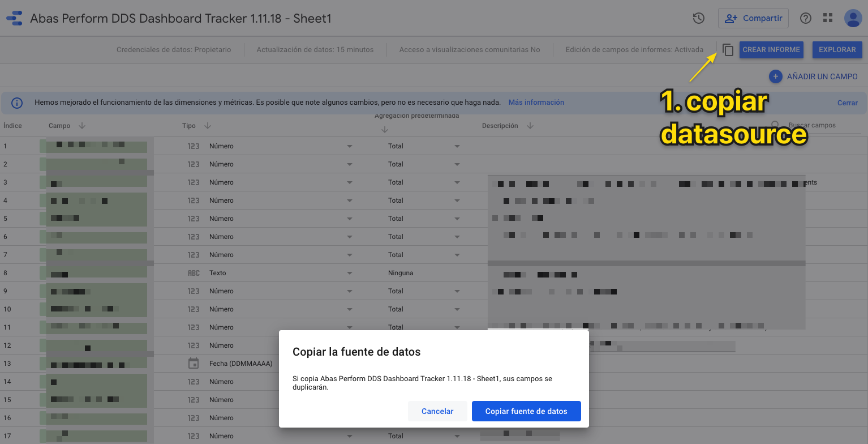Open the account avatar menu
The height and width of the screenshot is (444, 868).
[853, 18]
